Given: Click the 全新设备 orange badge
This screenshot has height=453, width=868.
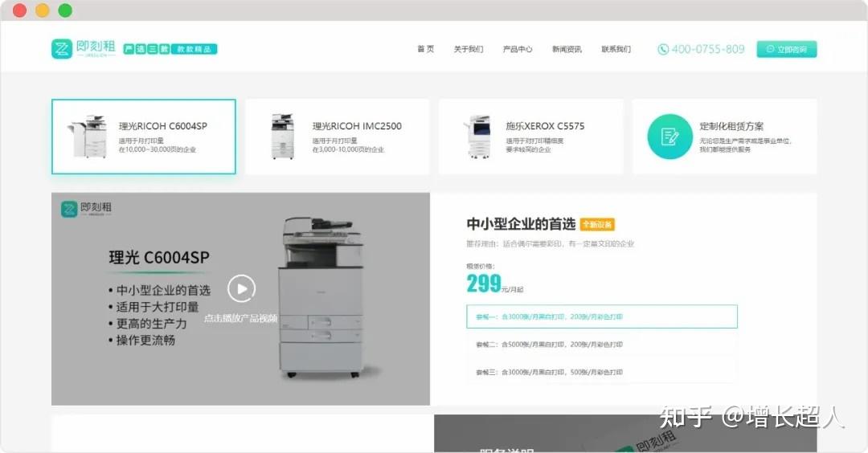Looking at the screenshot, I should click(x=597, y=224).
